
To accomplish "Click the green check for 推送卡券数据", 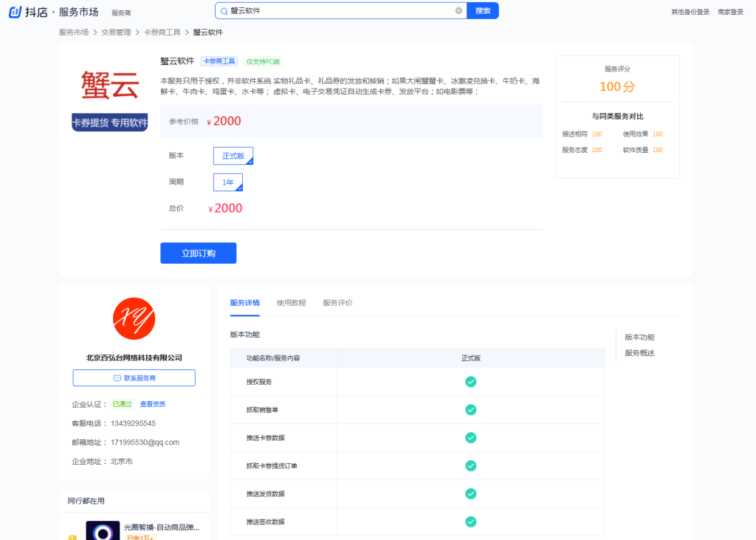I will [470, 438].
